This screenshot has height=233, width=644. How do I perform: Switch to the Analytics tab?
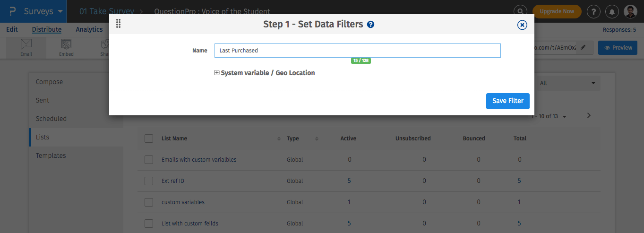pos(89,29)
